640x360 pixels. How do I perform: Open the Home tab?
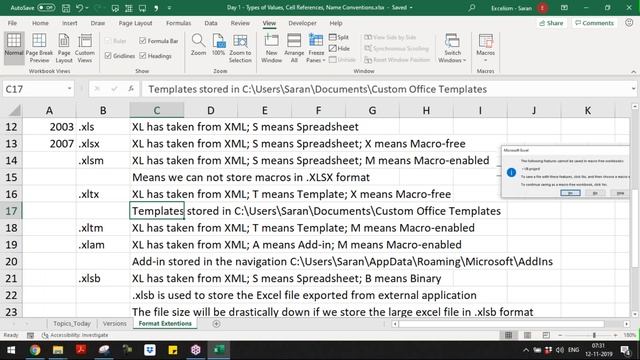coord(40,23)
